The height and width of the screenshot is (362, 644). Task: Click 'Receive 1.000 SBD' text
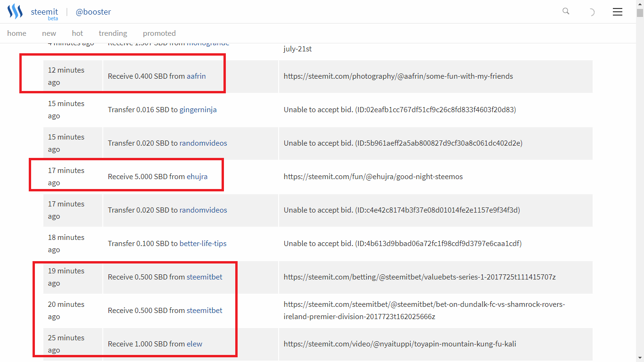138,344
